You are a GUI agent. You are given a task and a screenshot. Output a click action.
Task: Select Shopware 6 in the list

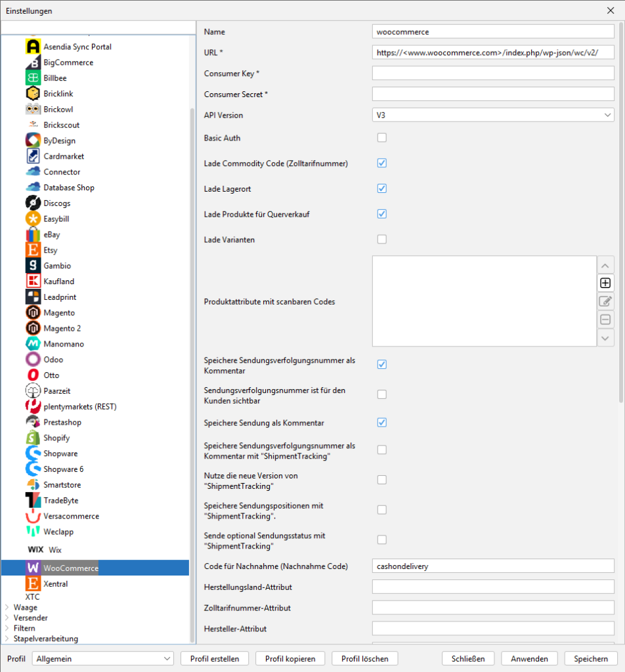63,469
